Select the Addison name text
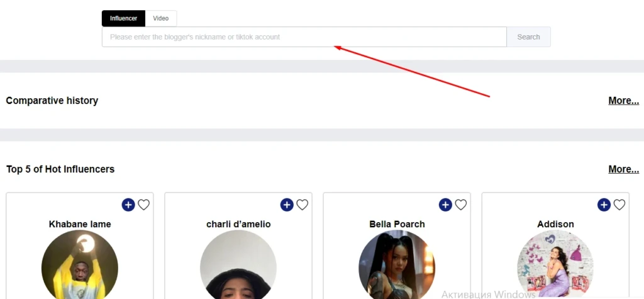 (555, 224)
